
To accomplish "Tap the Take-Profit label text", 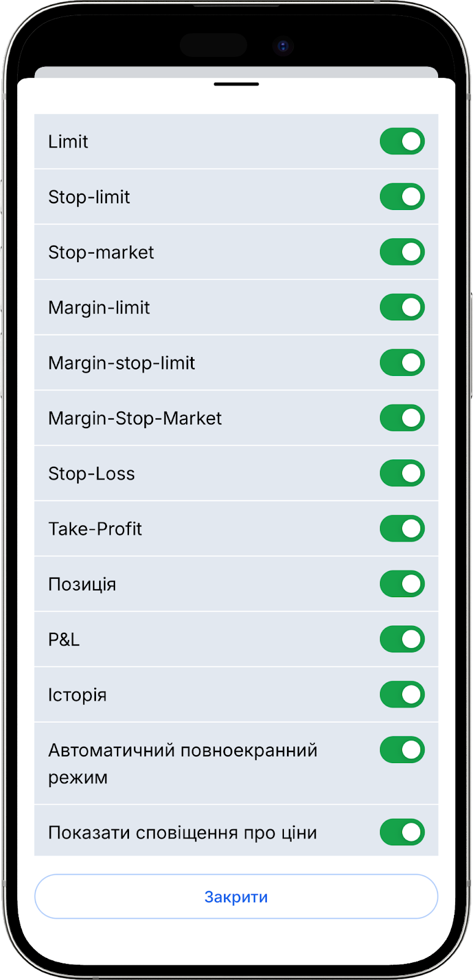I will [x=95, y=529].
